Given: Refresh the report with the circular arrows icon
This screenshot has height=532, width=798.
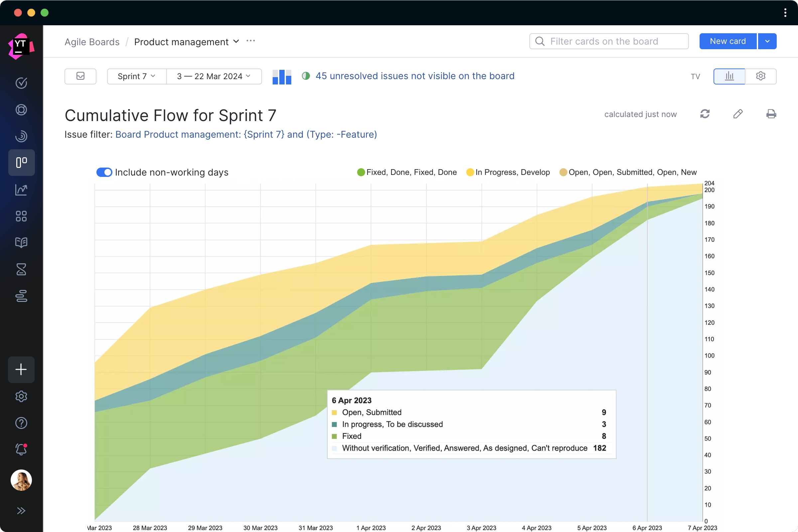Looking at the screenshot, I should click(705, 114).
